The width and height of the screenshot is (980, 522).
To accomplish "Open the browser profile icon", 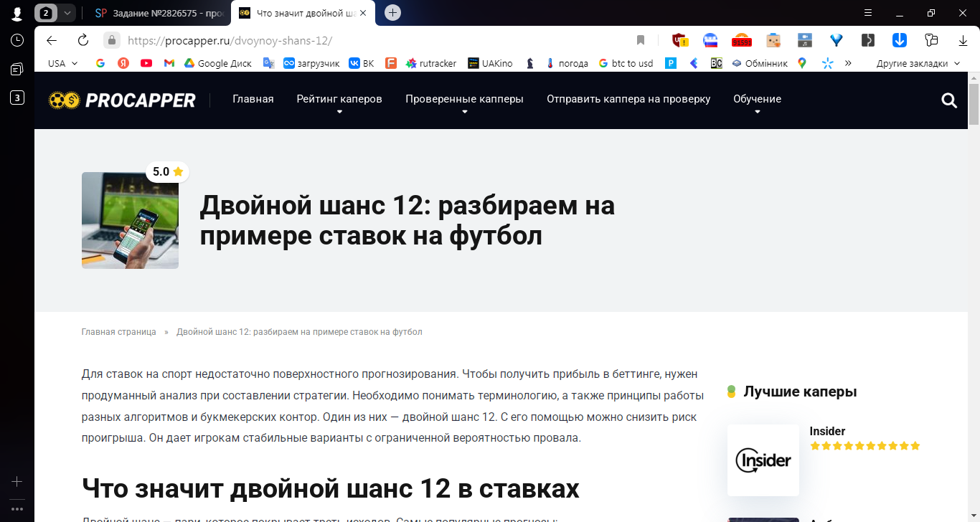I will point(17,13).
